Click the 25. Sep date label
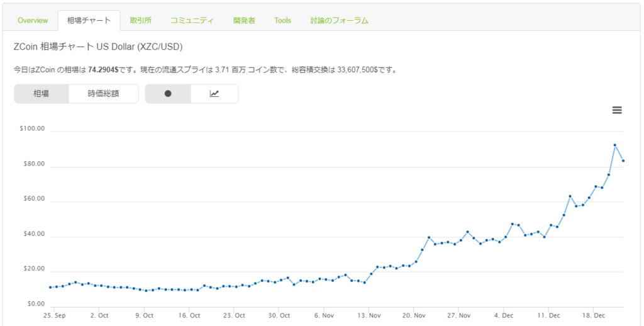Image resolution: width=644 pixels, height=326 pixels. pyautogui.click(x=55, y=315)
